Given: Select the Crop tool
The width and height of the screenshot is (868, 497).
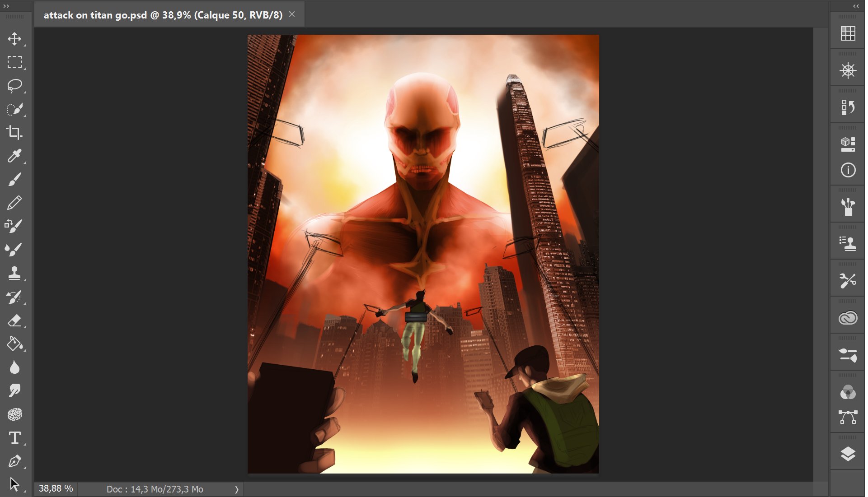Looking at the screenshot, I should point(15,133).
